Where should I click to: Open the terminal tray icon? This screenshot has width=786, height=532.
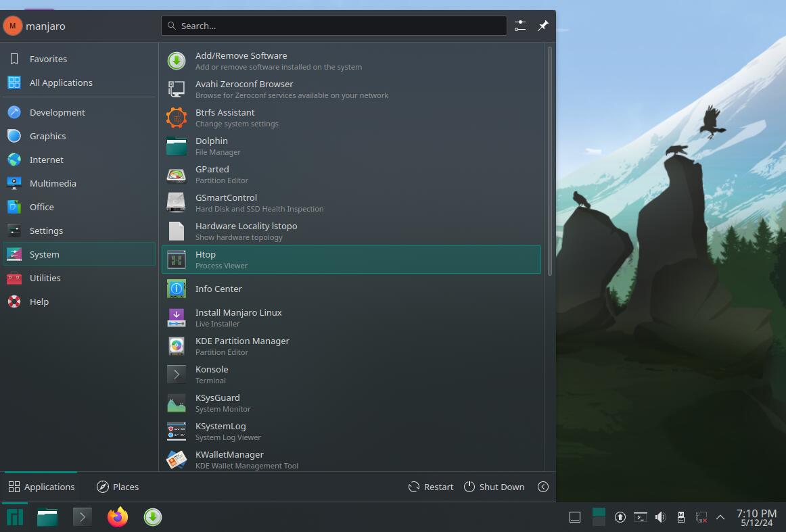tap(640, 517)
